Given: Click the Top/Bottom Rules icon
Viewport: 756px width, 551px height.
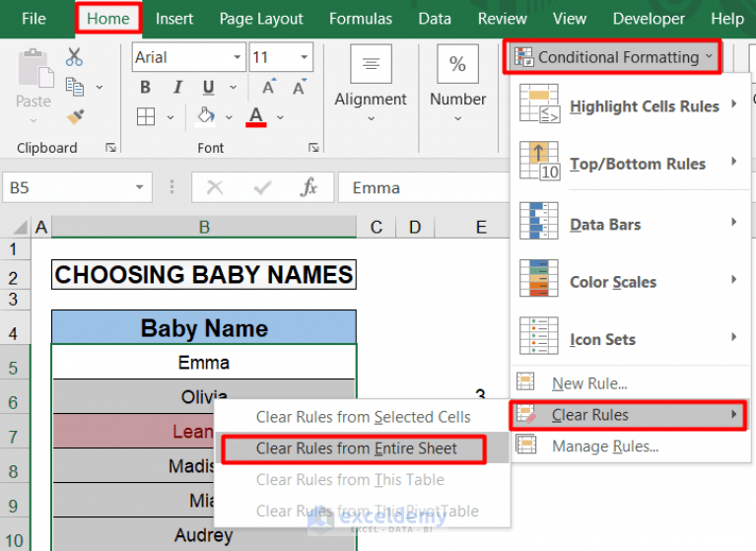Looking at the screenshot, I should (x=539, y=161).
